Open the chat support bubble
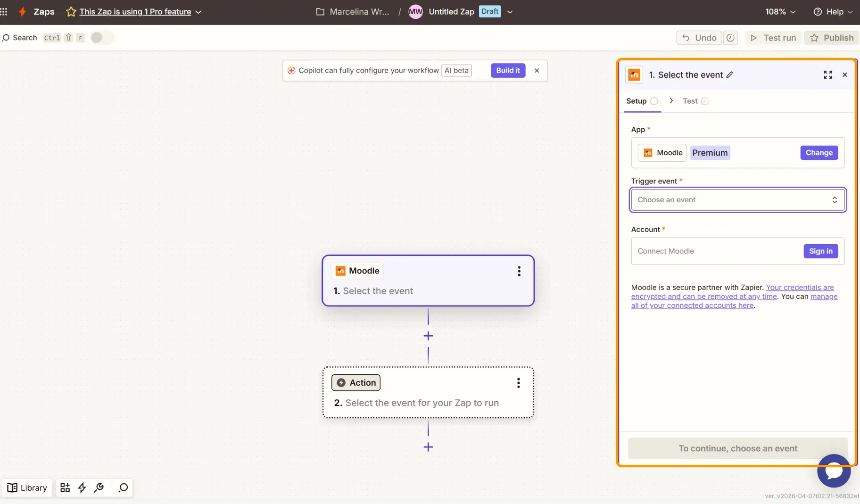The height and width of the screenshot is (504, 860). click(x=834, y=471)
